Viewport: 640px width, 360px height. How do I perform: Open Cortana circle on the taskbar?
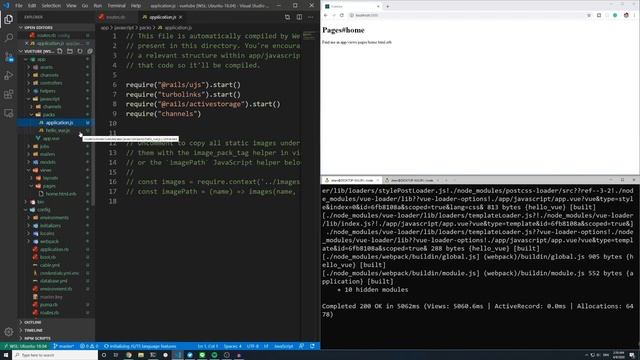(x=104, y=355)
